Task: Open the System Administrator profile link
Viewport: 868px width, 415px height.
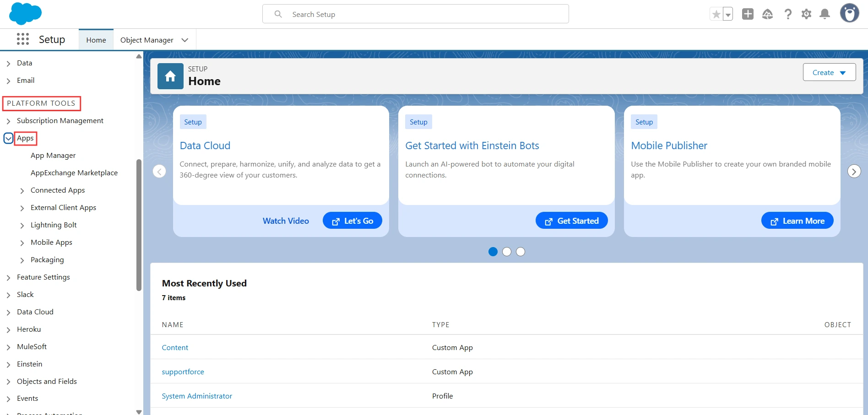Action: [x=197, y=396]
